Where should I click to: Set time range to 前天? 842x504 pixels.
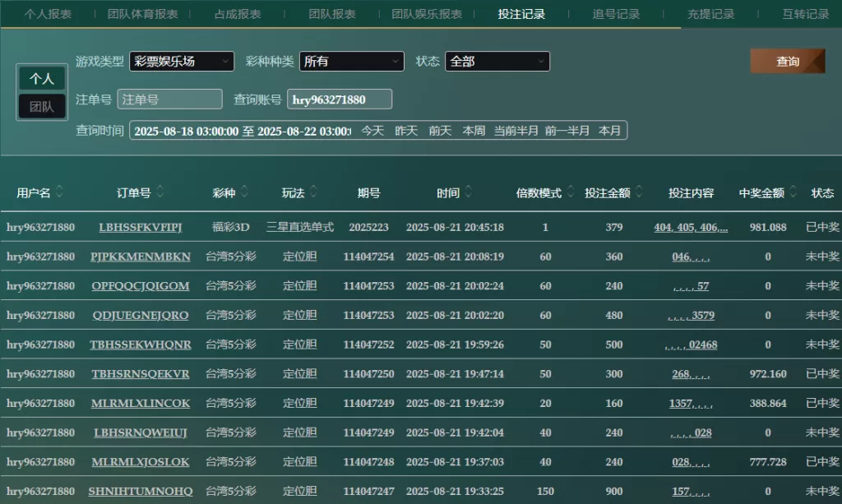pos(440,131)
